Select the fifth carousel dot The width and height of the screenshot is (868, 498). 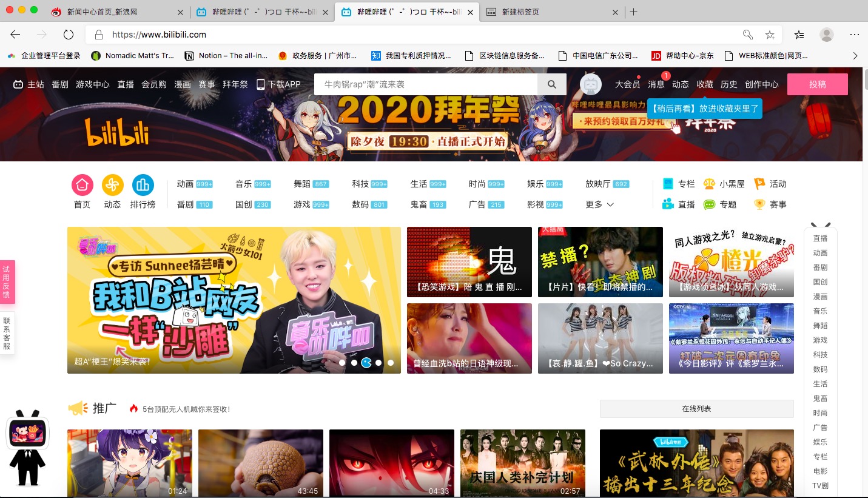[x=391, y=363]
